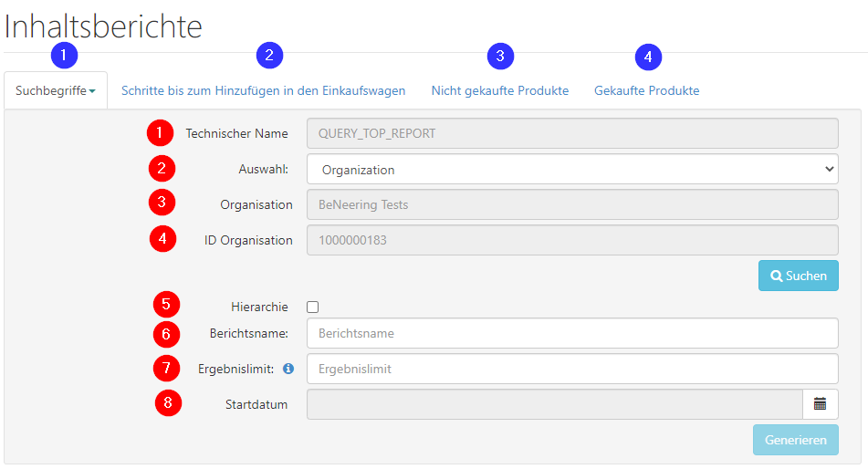The width and height of the screenshot is (868, 469).
Task: Click blue marker 4 above Gekaufte Produkte
Action: pos(648,57)
